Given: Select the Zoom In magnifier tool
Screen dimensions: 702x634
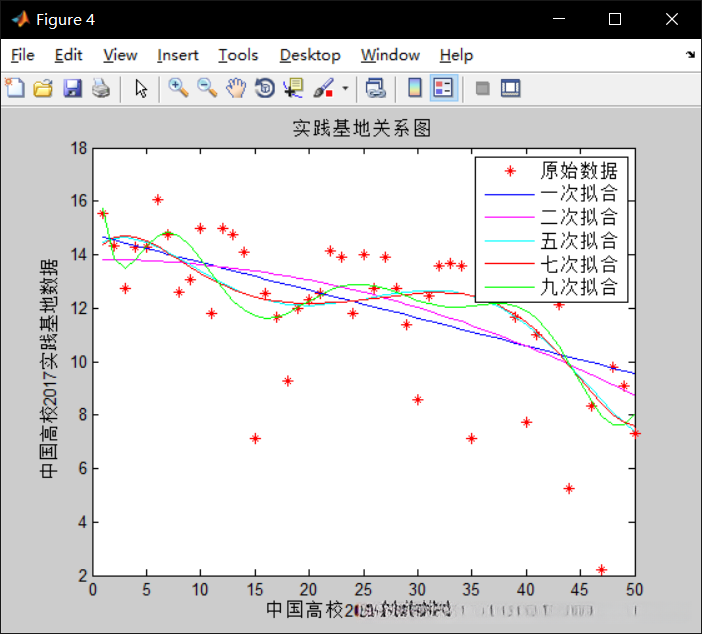Looking at the screenshot, I should [x=178, y=88].
